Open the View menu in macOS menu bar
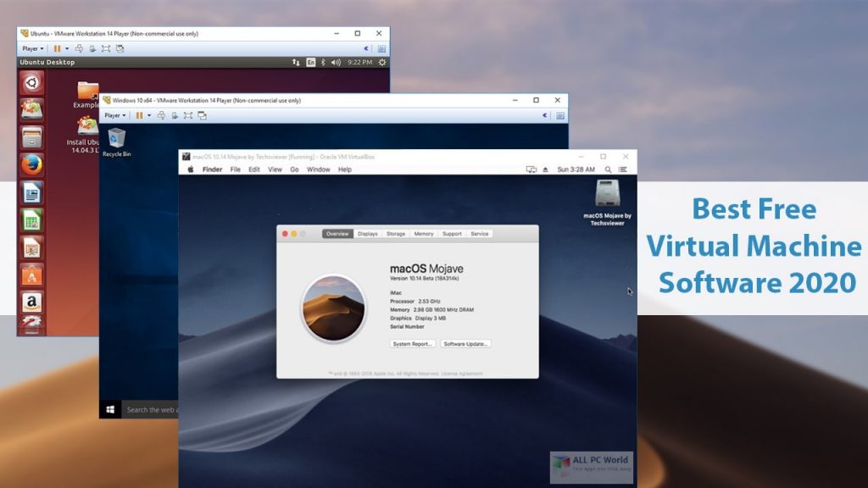Image resolution: width=868 pixels, height=488 pixels. [x=275, y=169]
